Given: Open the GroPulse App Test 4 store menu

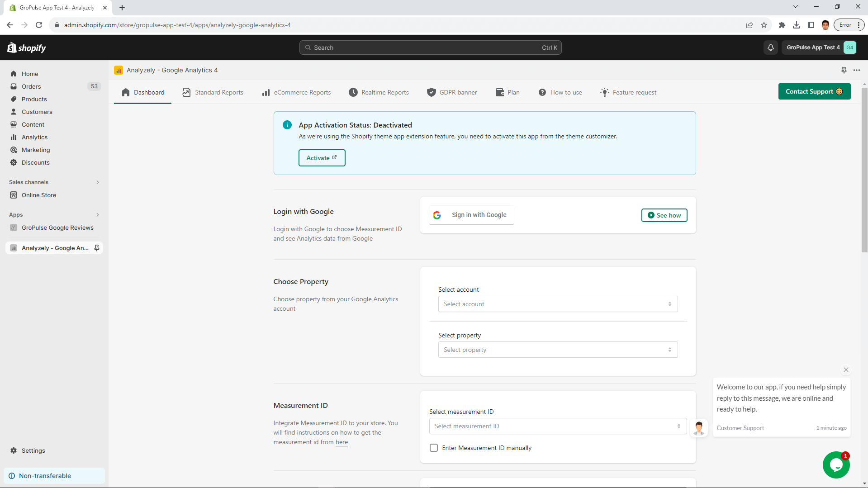Looking at the screenshot, I should (x=819, y=47).
